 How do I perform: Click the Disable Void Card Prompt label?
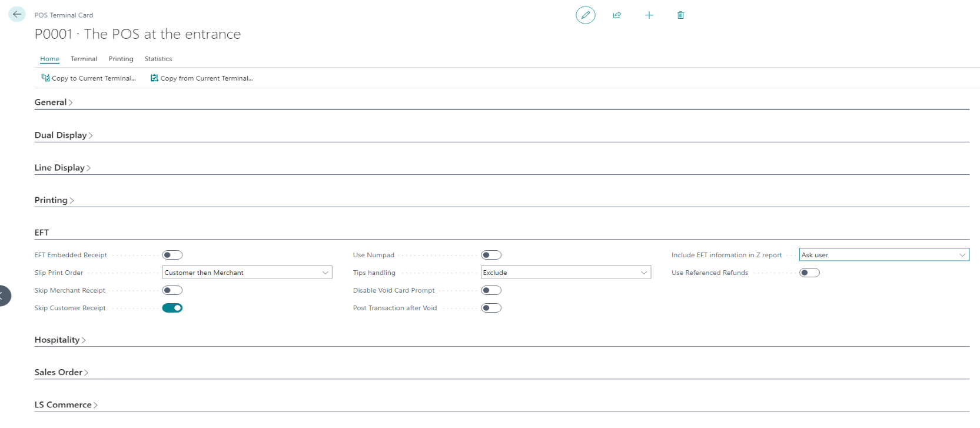click(394, 290)
